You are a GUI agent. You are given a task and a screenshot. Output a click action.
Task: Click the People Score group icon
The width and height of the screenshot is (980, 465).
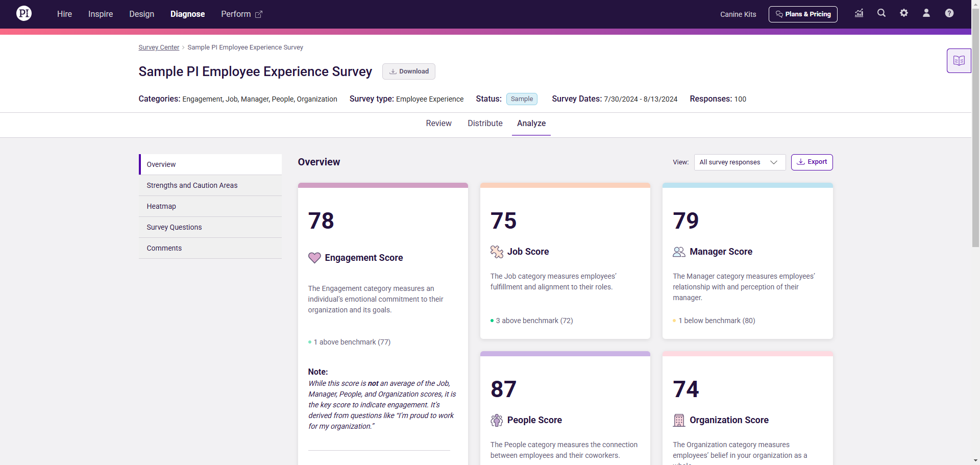click(x=497, y=420)
